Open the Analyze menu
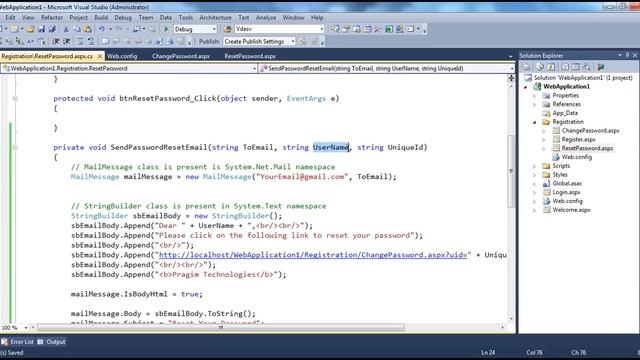Viewport: 640px width, 360px height. (265, 18)
